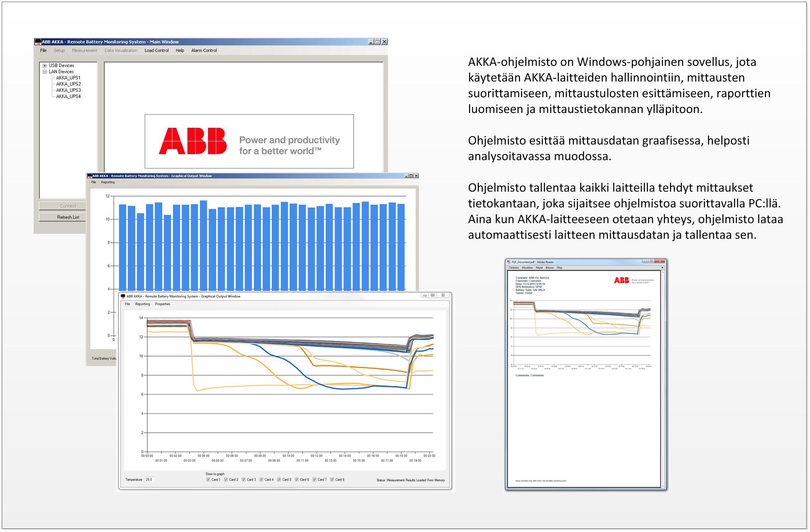Click status text 'Measurement Results Loaded From Memory'

(x=416, y=480)
